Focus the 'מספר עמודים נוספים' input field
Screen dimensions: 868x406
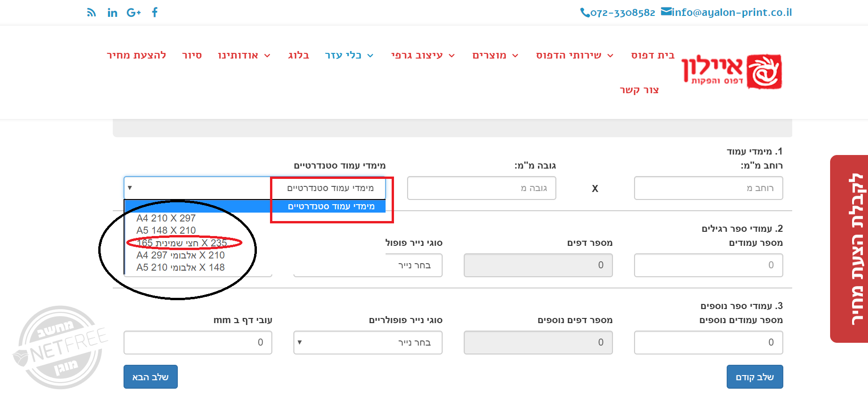tap(708, 342)
